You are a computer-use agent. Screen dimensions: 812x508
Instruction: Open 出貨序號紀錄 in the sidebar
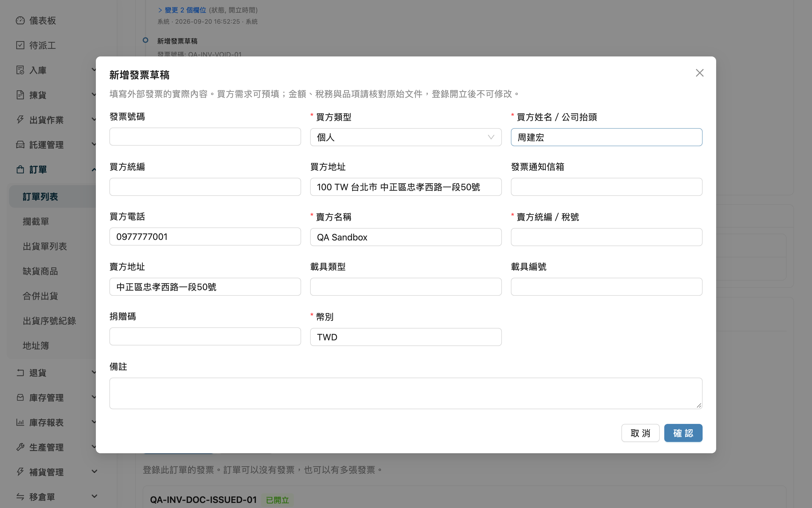click(x=49, y=321)
